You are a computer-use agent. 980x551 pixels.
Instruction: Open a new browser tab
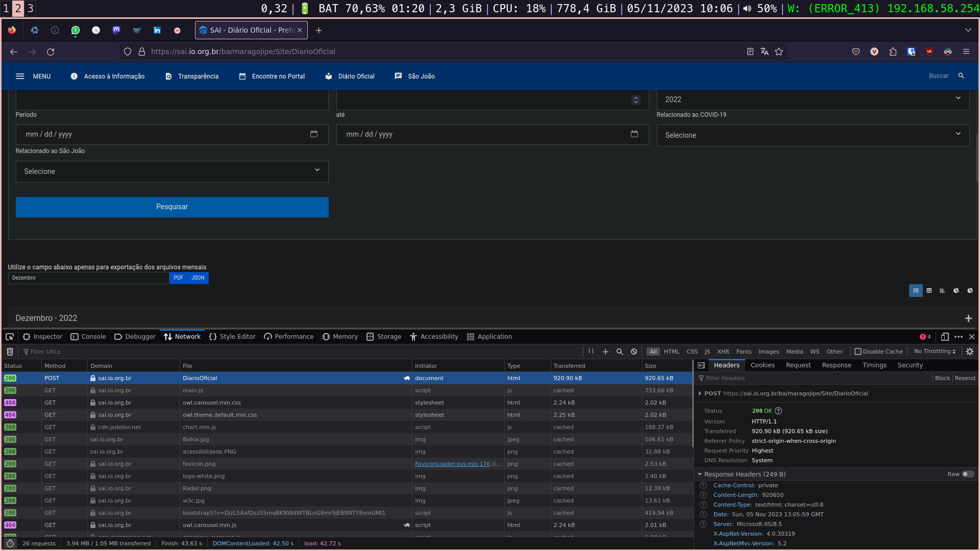319,31
